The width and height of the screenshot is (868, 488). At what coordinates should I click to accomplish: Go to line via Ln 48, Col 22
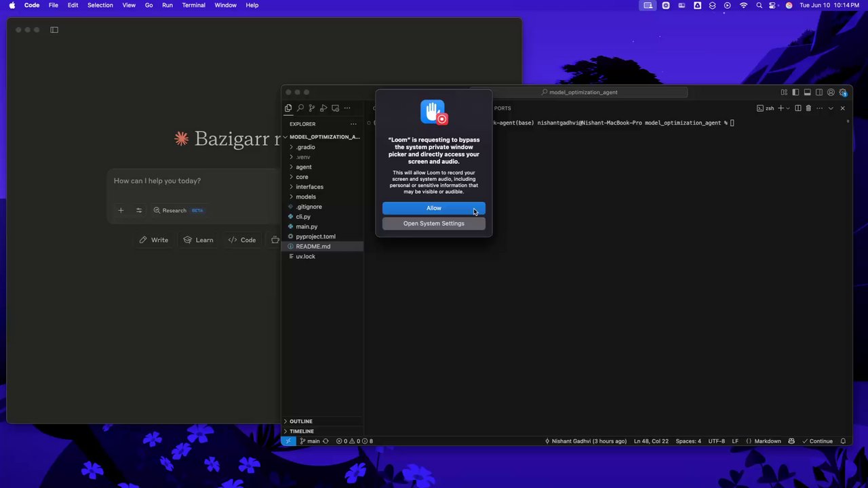(x=651, y=441)
